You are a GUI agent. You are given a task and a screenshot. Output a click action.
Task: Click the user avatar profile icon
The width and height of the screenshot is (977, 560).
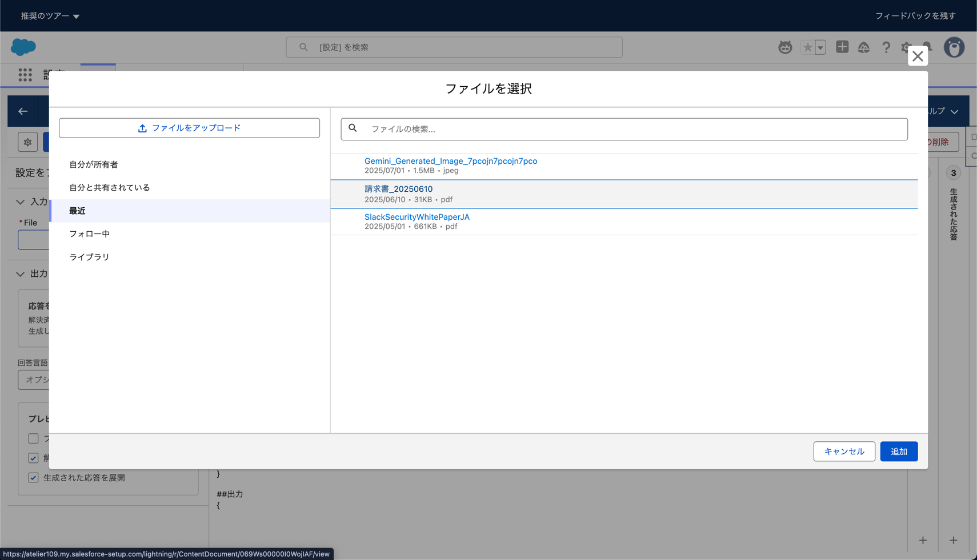954,47
